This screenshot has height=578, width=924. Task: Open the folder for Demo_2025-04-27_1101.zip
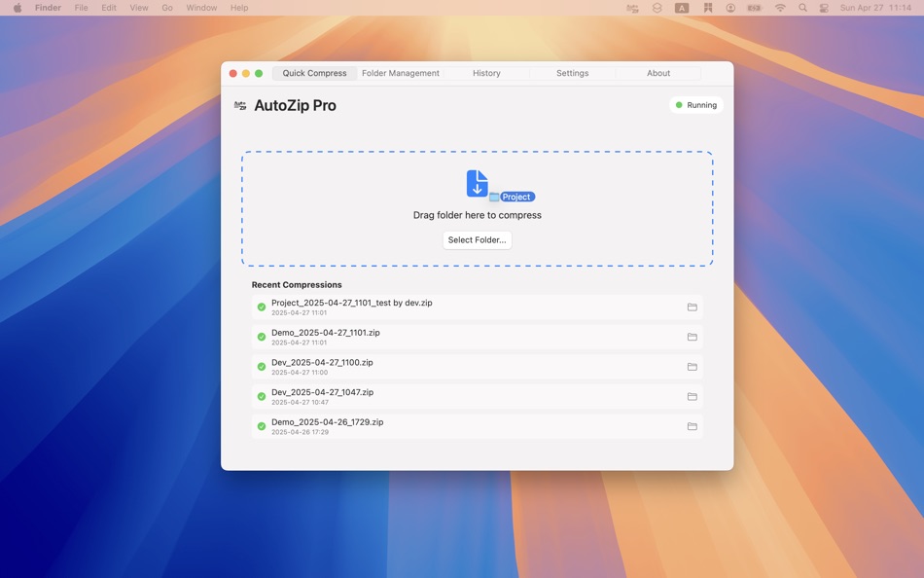tap(693, 337)
